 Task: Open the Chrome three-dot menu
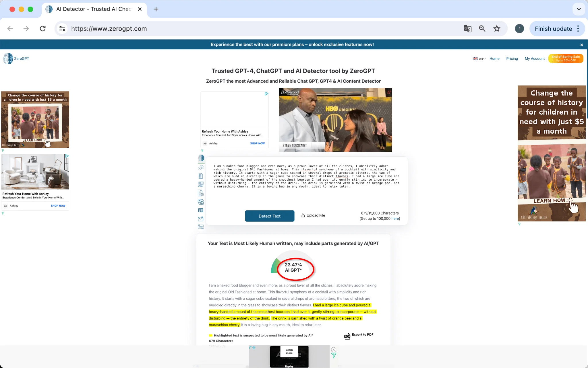(x=578, y=29)
